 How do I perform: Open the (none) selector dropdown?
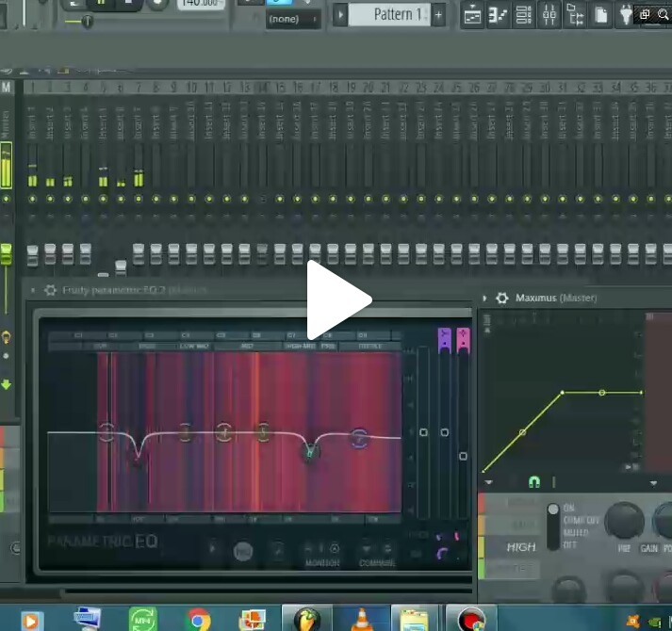(293, 19)
